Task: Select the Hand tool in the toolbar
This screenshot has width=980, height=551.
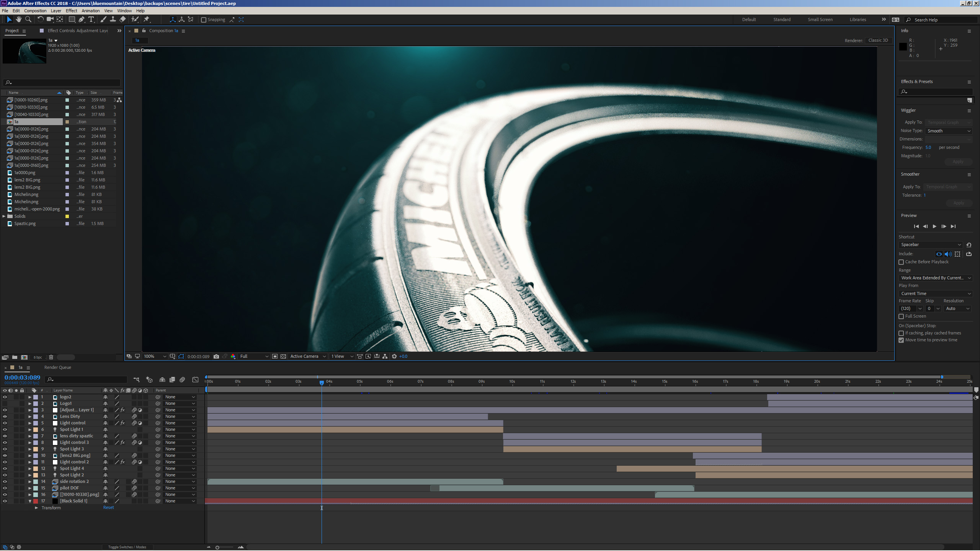Action: 18,20
